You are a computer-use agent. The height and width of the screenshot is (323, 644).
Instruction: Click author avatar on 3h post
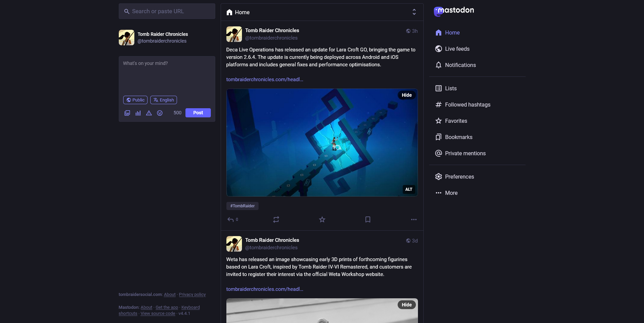[x=234, y=34]
